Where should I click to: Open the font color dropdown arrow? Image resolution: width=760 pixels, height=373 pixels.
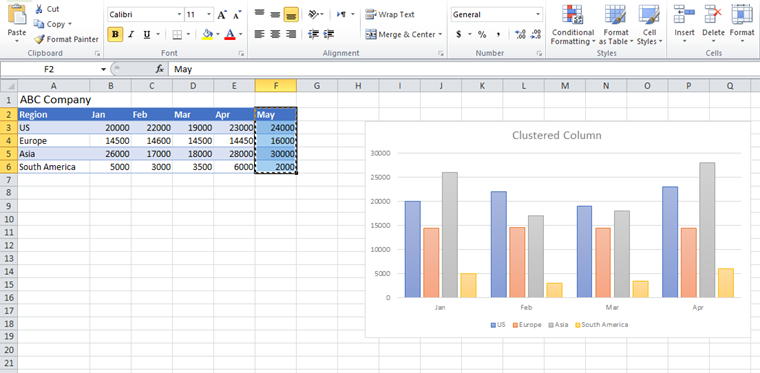(x=240, y=34)
